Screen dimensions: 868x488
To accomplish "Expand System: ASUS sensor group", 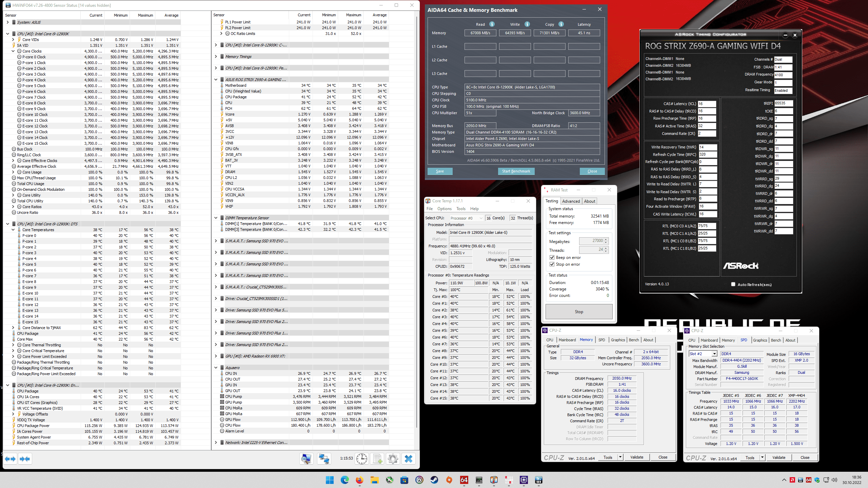I will pyautogui.click(x=7, y=22).
